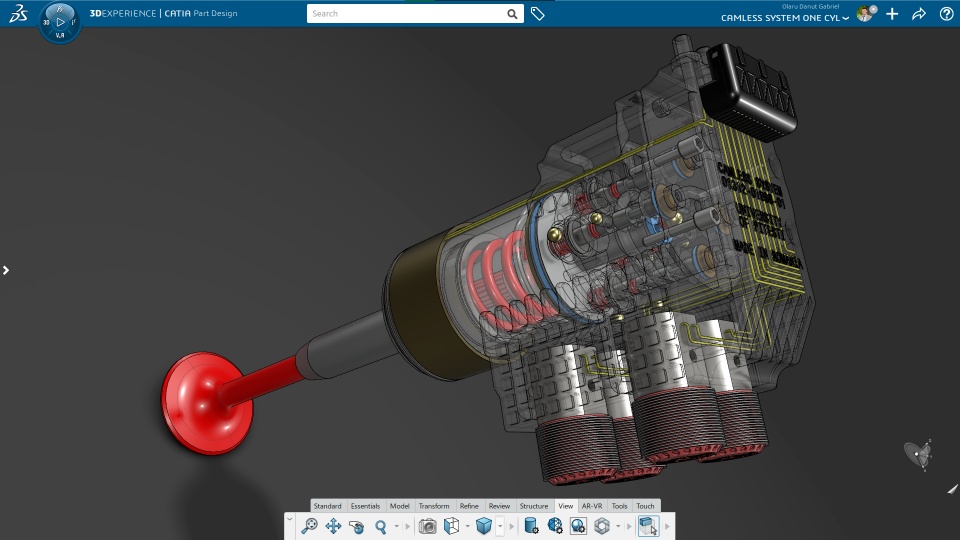This screenshot has width=960, height=540.
Task: Expand arrow at far right of action bar
Action: (x=667, y=527)
